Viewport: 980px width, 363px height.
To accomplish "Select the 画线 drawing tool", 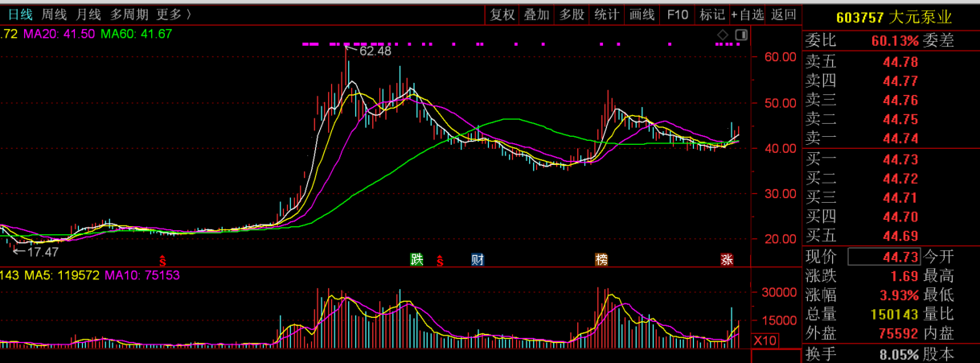I will [642, 14].
